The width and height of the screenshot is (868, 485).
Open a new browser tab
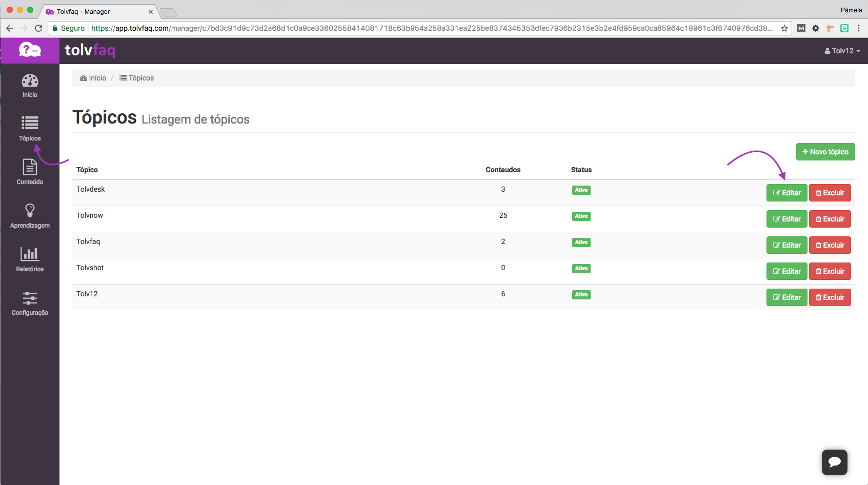(168, 12)
